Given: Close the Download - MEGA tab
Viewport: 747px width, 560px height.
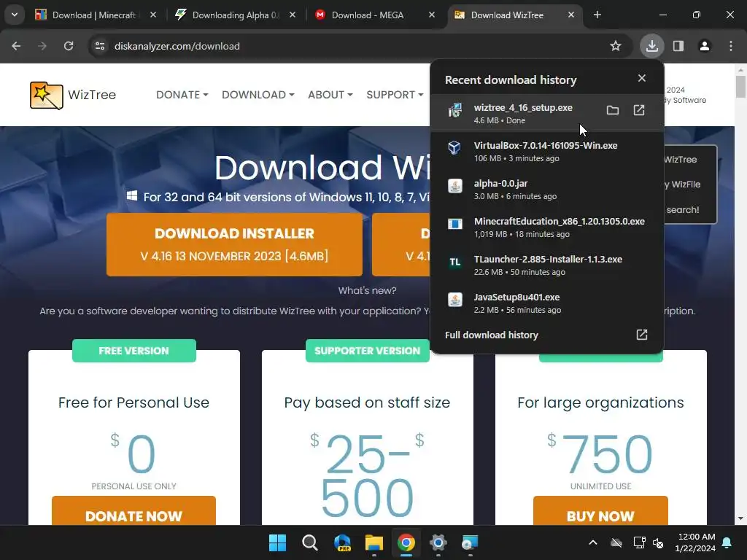Looking at the screenshot, I should click(432, 15).
